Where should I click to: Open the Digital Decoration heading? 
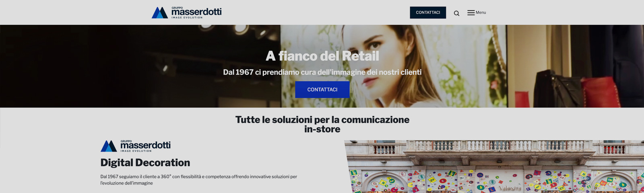tap(145, 162)
